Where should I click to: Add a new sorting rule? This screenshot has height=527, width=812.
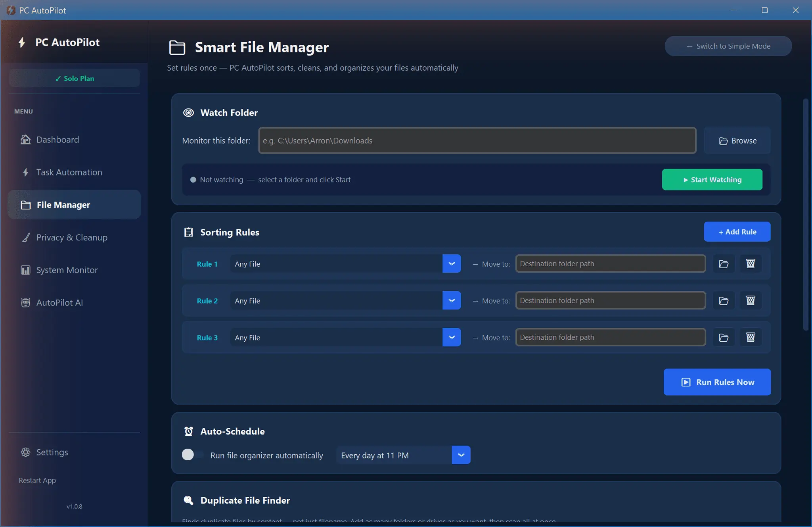tap(737, 232)
